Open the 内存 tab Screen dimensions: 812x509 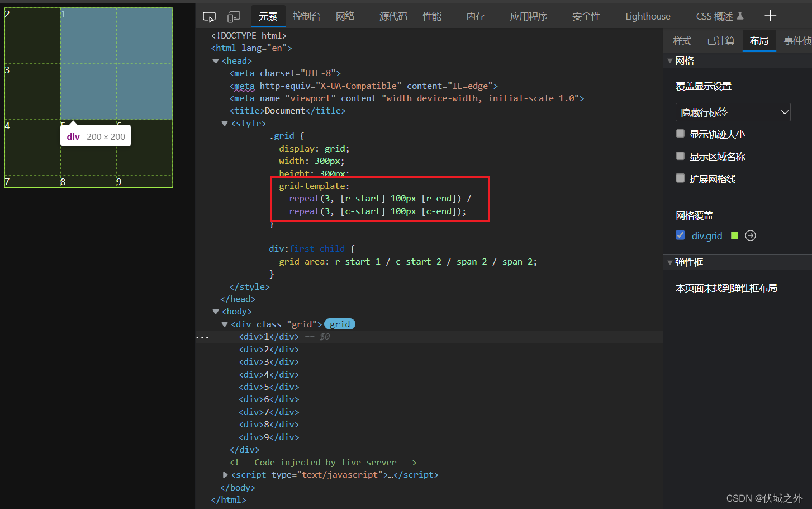tap(476, 16)
